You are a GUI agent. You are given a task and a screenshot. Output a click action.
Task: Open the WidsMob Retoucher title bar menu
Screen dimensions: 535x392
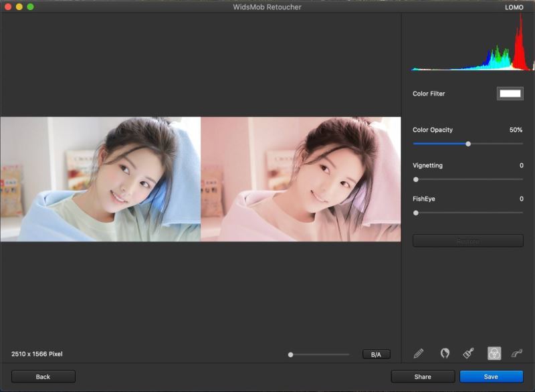(267, 9)
